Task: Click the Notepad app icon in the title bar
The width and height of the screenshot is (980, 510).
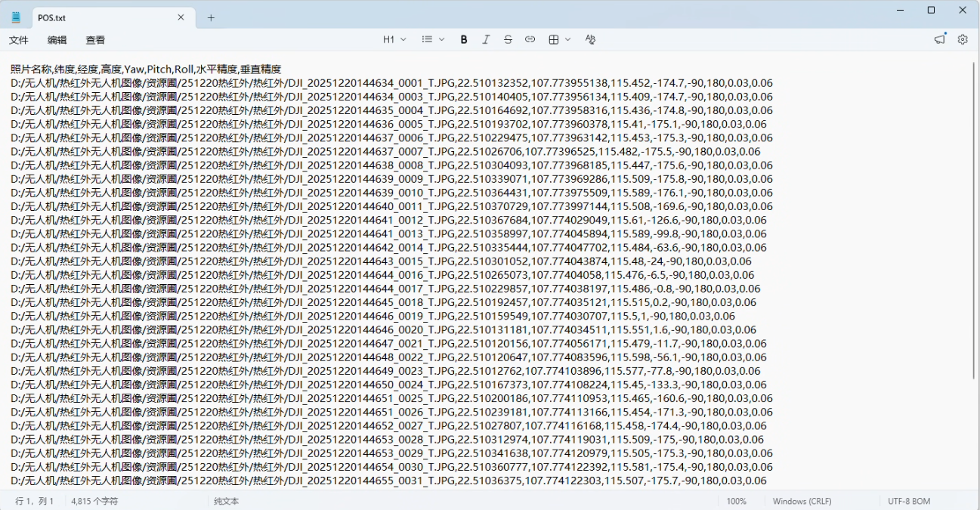Action: tap(16, 17)
